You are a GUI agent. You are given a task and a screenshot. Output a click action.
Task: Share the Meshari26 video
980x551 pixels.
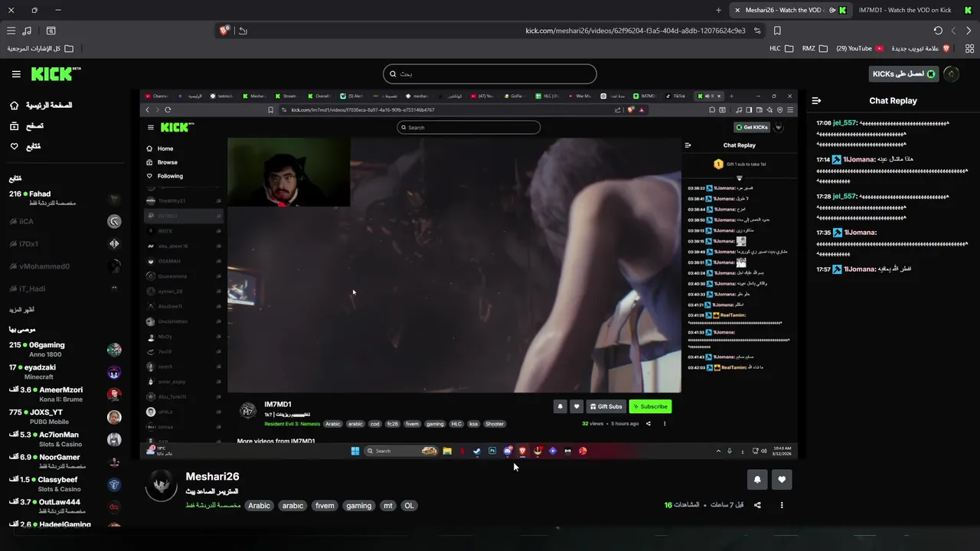[x=757, y=505]
